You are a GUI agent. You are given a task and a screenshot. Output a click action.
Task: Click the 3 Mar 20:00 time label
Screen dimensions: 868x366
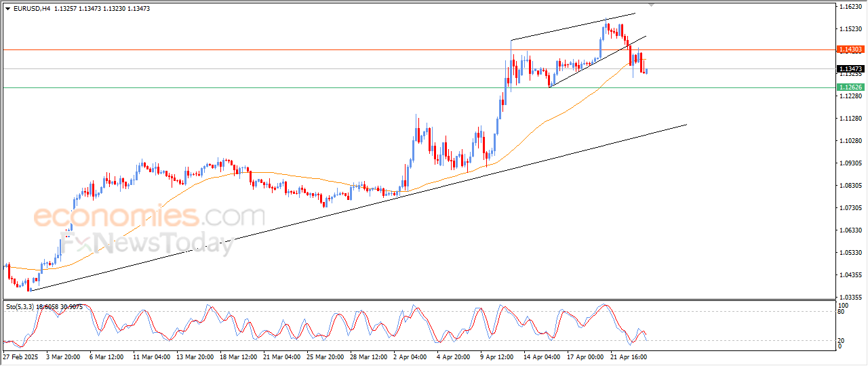click(62, 356)
